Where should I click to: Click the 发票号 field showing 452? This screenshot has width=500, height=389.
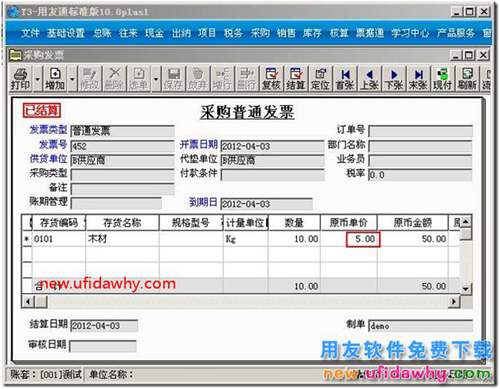[122, 146]
